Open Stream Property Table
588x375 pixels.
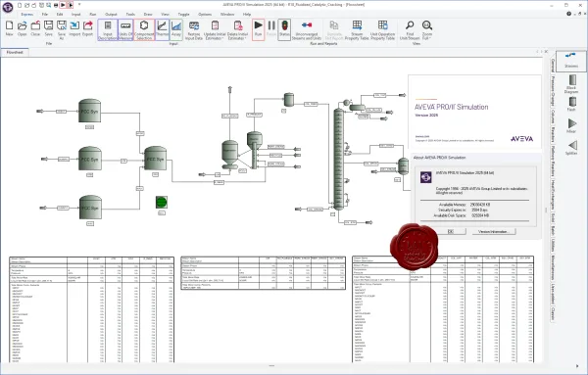pyautogui.click(x=357, y=30)
